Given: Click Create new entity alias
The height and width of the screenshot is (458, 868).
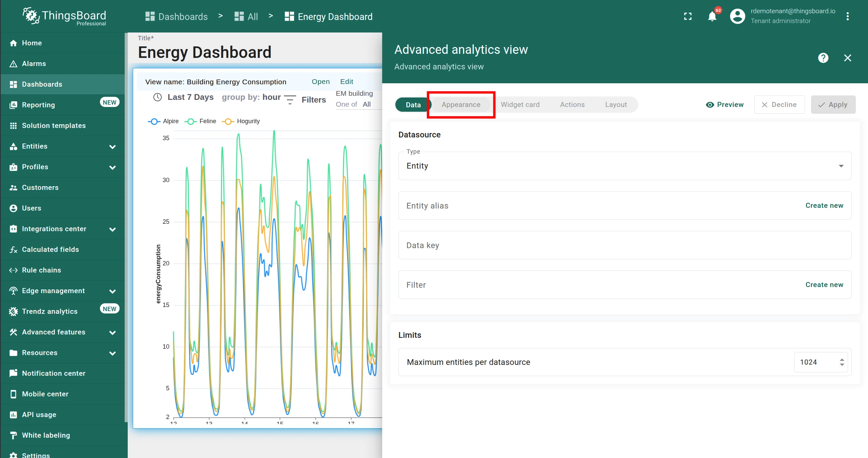Looking at the screenshot, I should coord(824,205).
